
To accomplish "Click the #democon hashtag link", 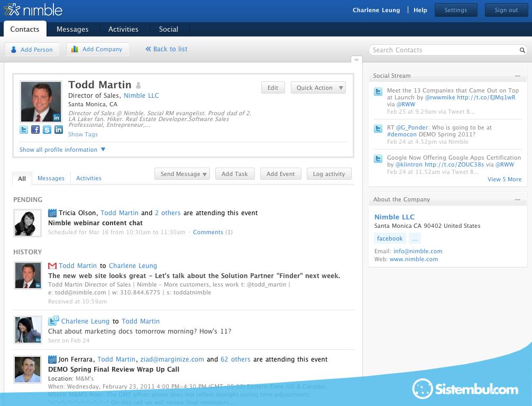I will [402, 135].
